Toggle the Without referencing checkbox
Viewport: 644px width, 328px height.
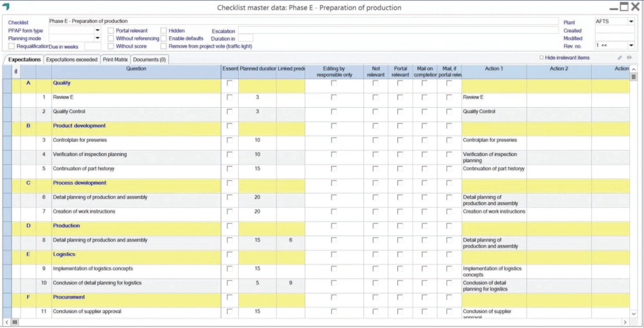coord(111,38)
